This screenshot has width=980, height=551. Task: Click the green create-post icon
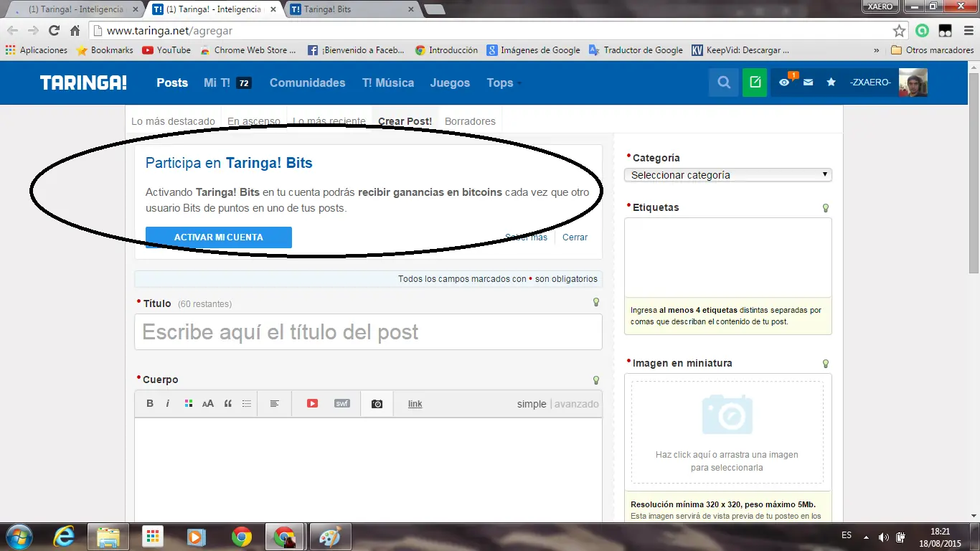click(755, 83)
